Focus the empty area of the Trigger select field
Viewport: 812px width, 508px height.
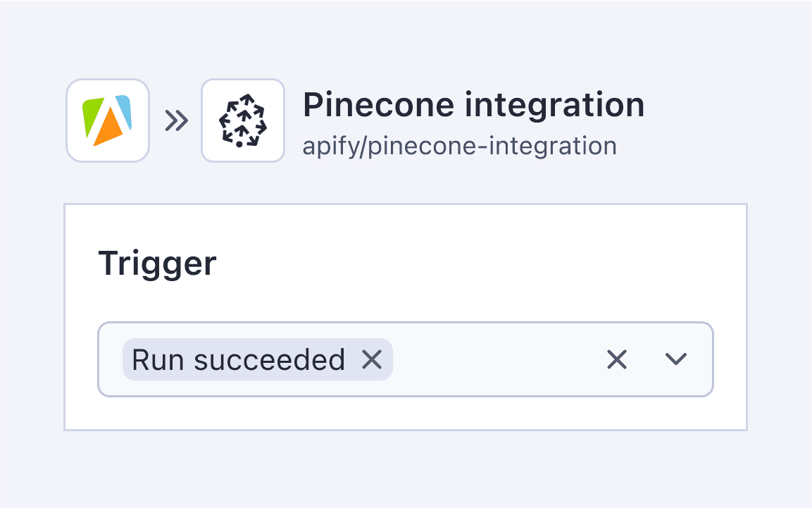point(497,359)
